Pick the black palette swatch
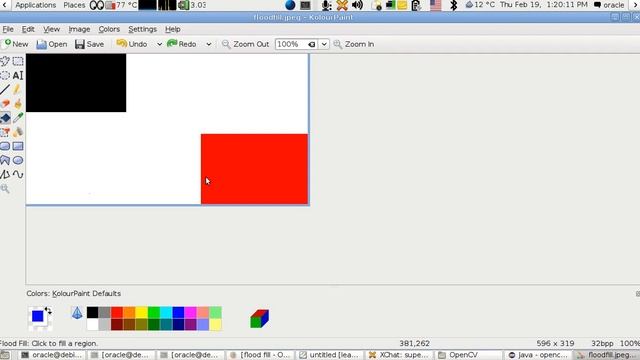Image resolution: width=640 pixels, height=360 pixels. pos(93,312)
